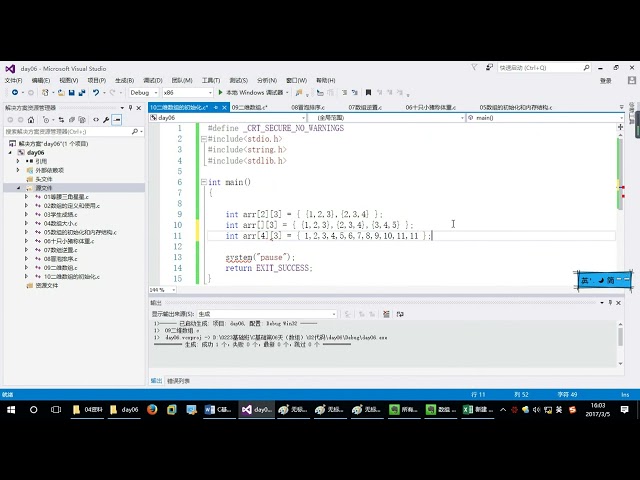The image size is (640, 480).
Task: Click the Undo arrow icon
Action: (96, 93)
